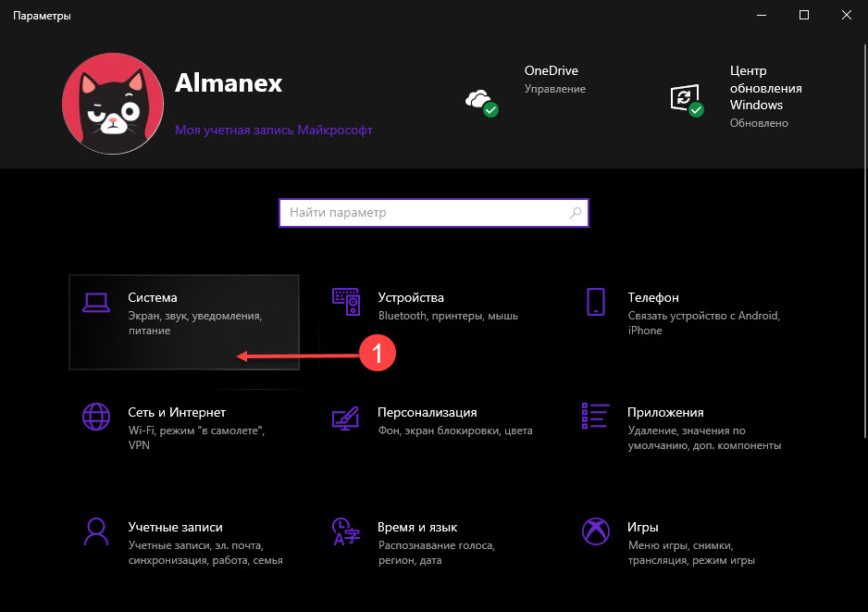Click the Windows Update sync icon

click(687, 100)
